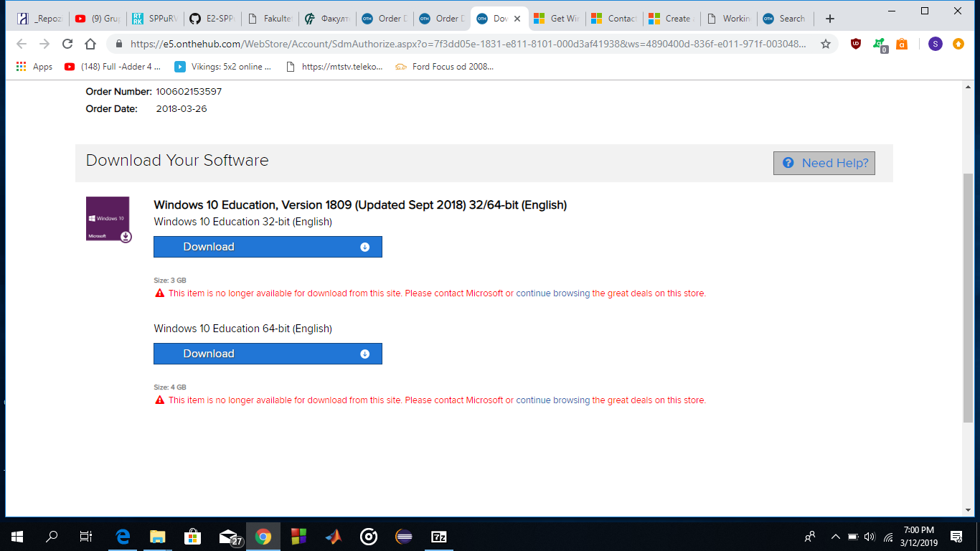Click the arrow icon on 32-bit Download button

pos(364,247)
